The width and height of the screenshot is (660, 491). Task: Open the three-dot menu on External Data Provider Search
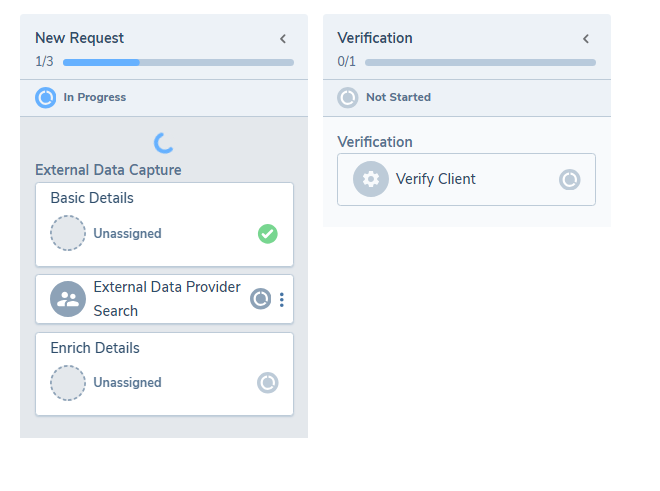click(282, 299)
